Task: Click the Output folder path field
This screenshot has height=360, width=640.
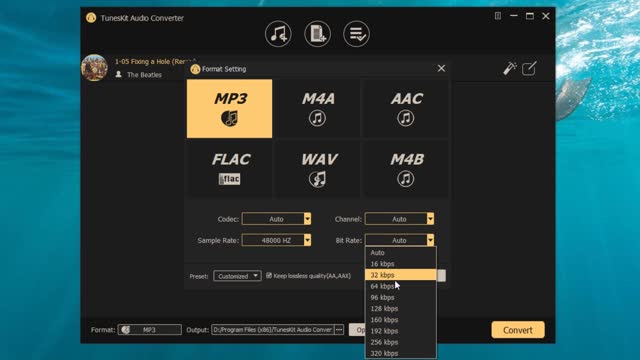Action: 273,329
